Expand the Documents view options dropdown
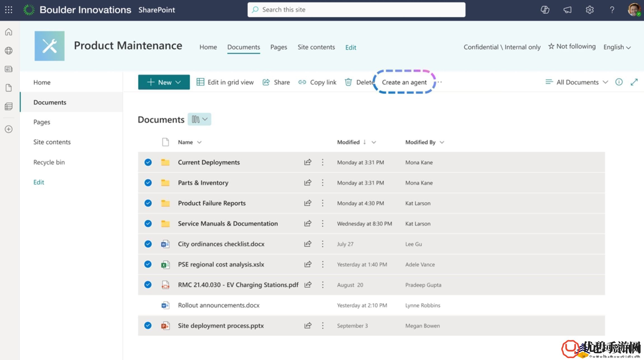644x360 pixels. [199, 119]
